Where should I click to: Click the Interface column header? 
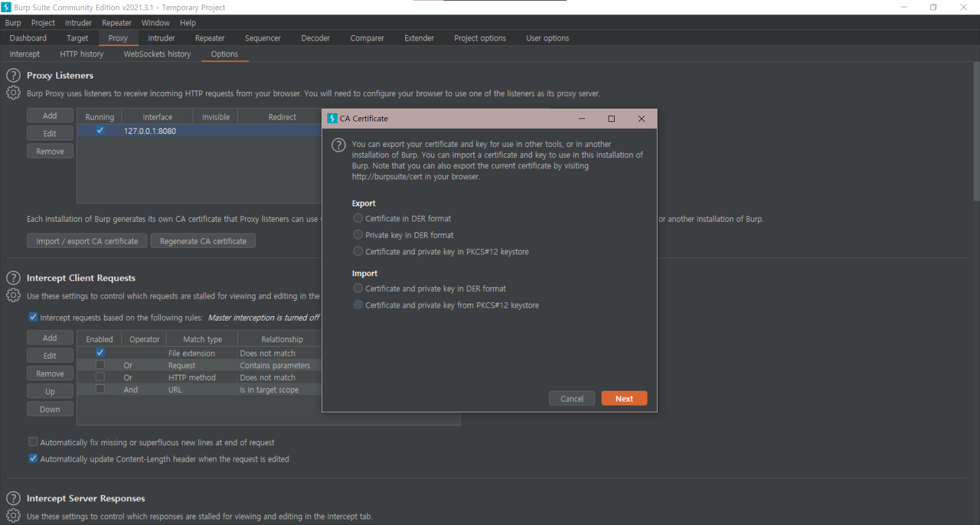point(158,117)
